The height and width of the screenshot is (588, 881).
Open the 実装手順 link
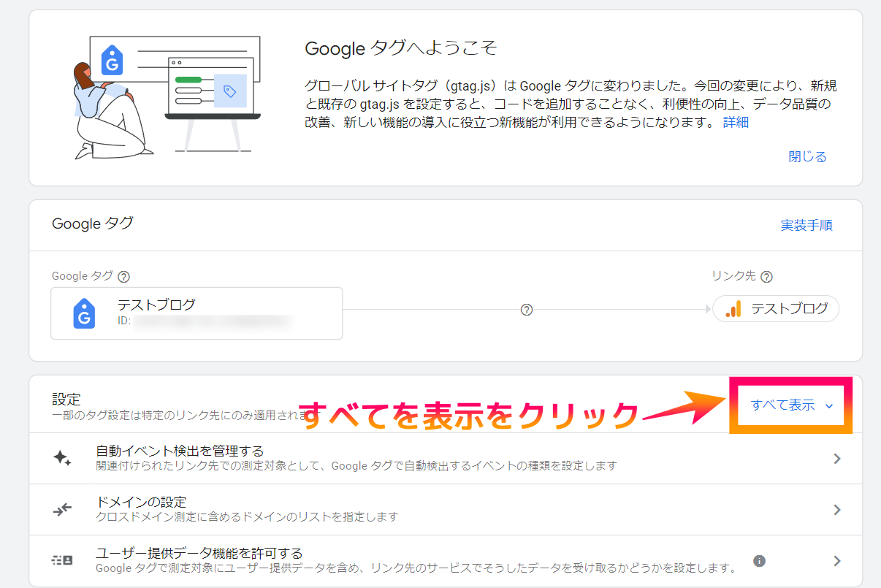coord(806,225)
